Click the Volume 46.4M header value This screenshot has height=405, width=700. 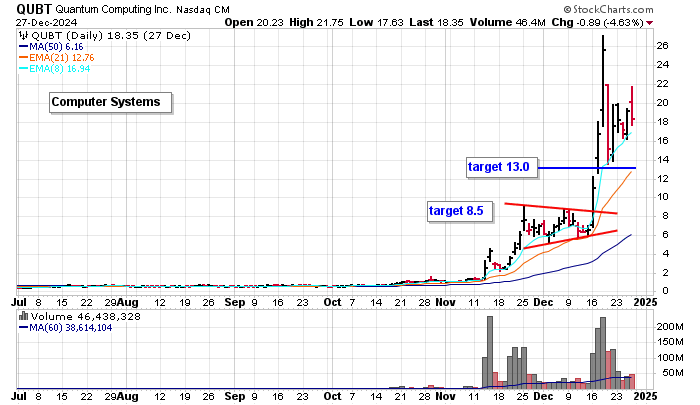click(508, 22)
